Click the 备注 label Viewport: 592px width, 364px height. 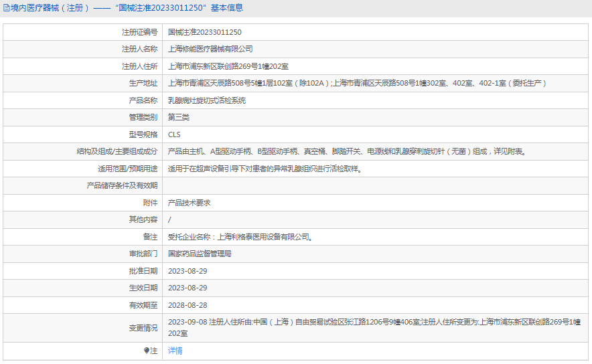click(x=150, y=237)
